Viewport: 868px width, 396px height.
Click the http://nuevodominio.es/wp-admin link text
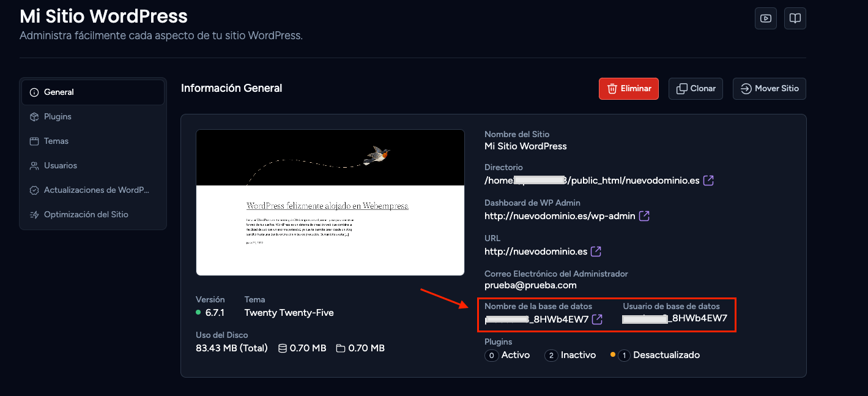pyautogui.click(x=560, y=216)
